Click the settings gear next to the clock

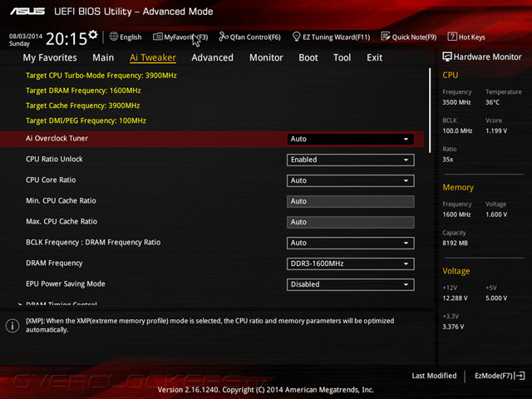[x=93, y=34]
